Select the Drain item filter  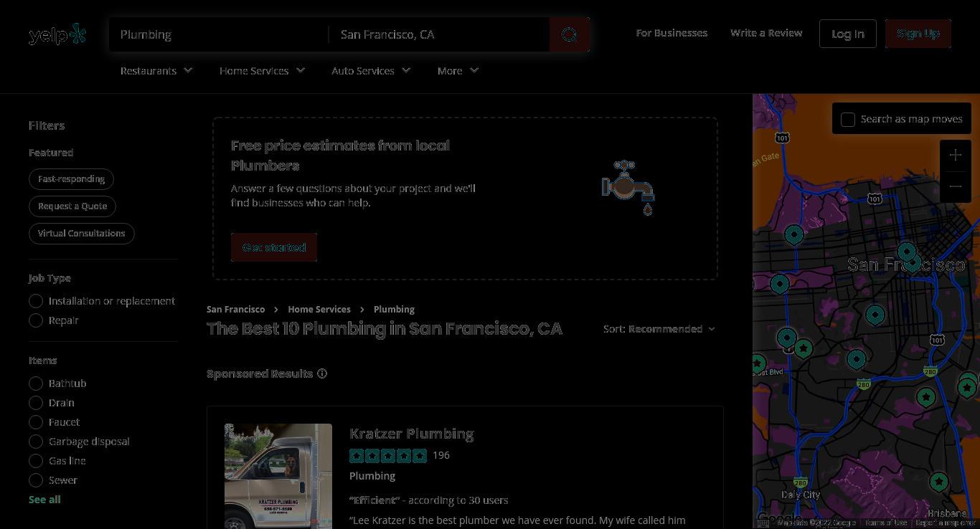(36, 403)
